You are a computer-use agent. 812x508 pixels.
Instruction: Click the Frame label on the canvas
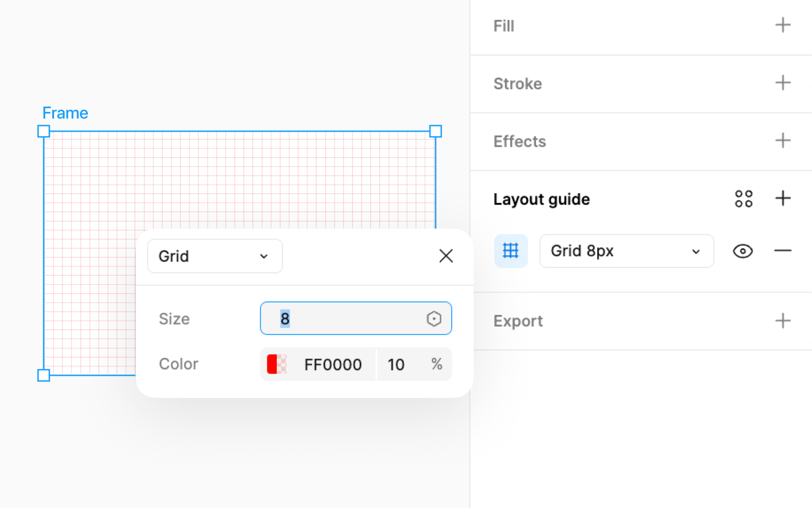pos(65,112)
